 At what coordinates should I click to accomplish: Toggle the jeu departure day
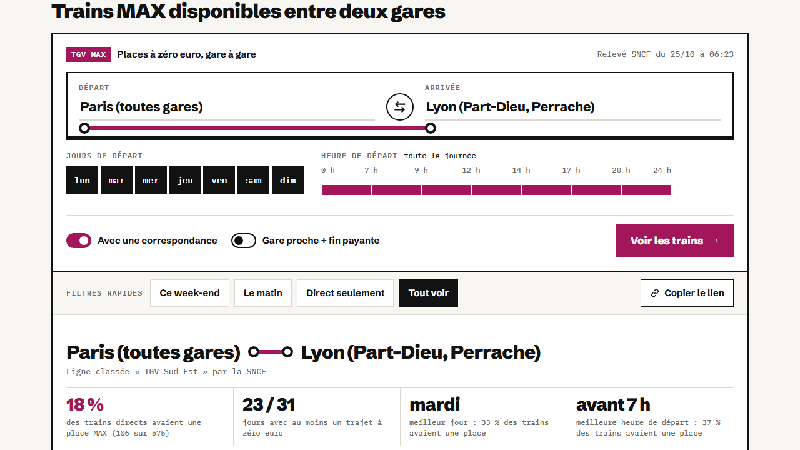point(185,180)
